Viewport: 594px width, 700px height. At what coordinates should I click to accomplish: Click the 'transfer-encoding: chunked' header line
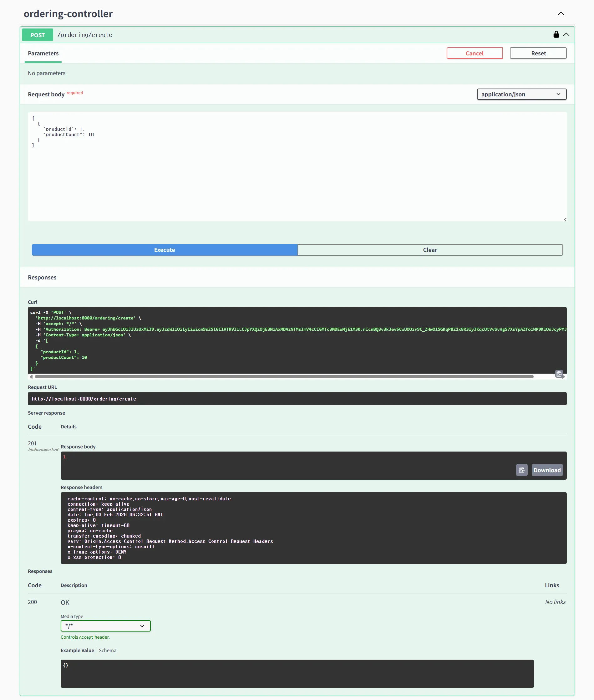[104, 536]
